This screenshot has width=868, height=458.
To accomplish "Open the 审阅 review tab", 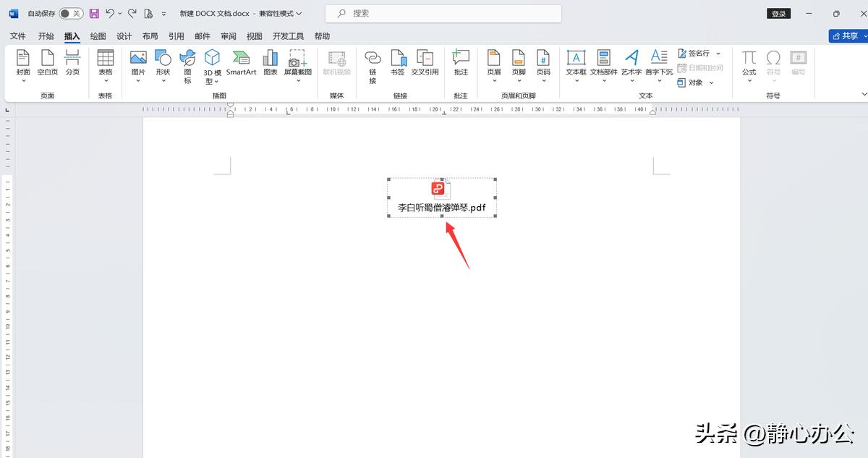I will [x=229, y=36].
